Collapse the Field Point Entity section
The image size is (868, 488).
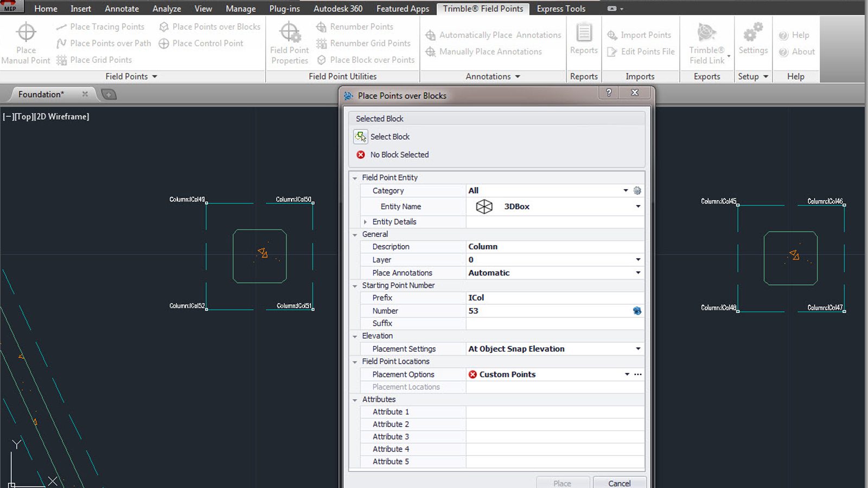coord(355,178)
